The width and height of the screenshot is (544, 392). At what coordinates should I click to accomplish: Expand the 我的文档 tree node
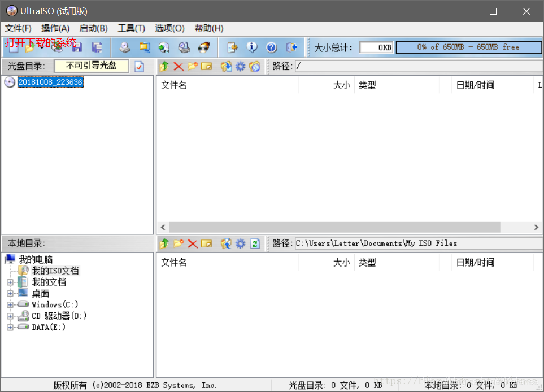click(10, 282)
